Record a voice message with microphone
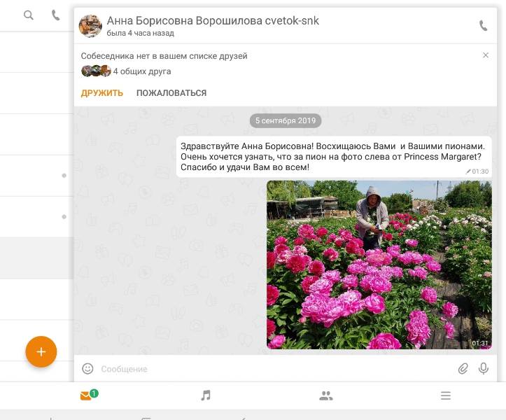This screenshot has height=420, width=506. point(484,369)
